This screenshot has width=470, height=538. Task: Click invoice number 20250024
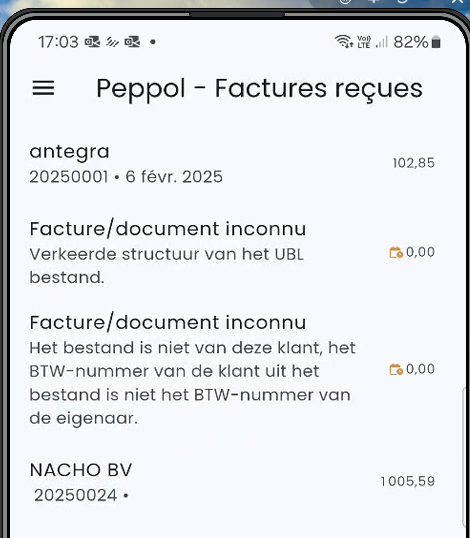(76, 495)
